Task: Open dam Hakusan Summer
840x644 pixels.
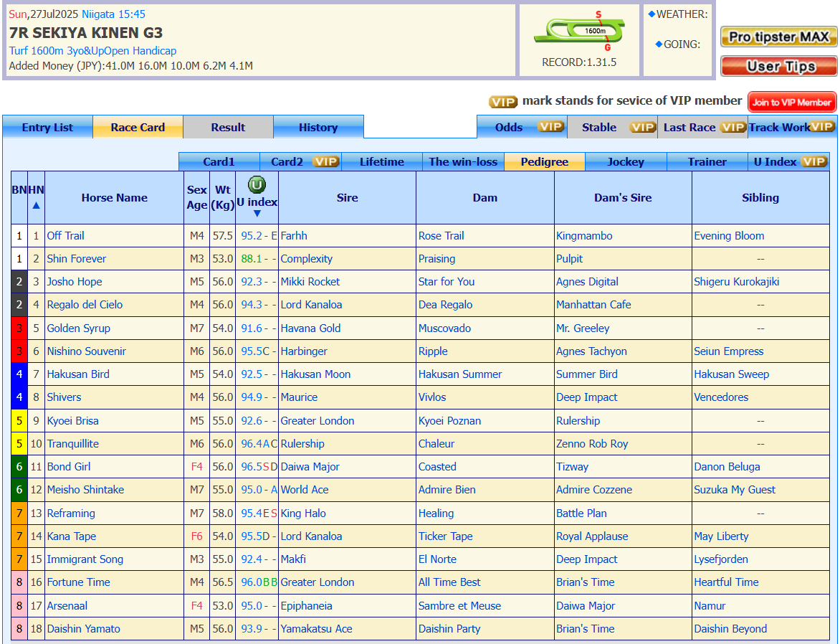Action: (x=460, y=374)
